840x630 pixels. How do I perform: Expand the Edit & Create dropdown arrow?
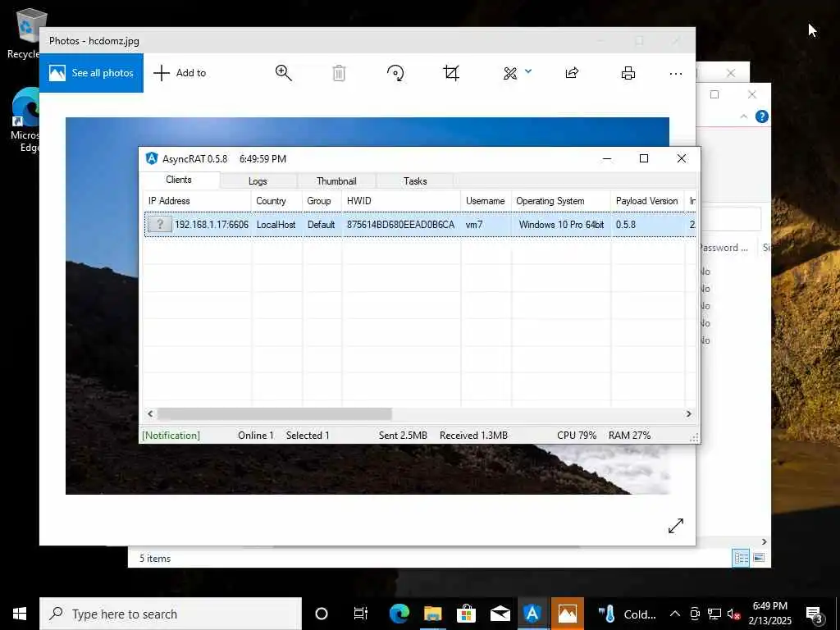point(528,71)
